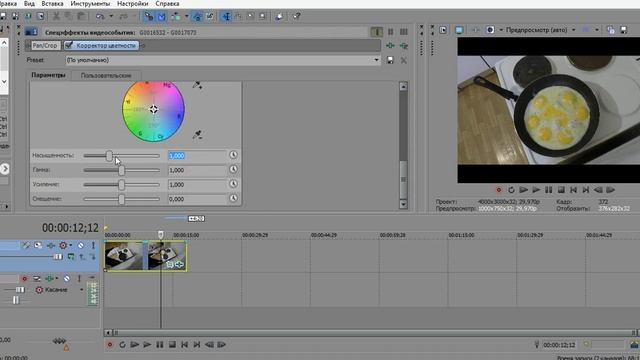Adjust the Гамма slider handle
Image resolution: width=640 pixels, height=360 pixels.
121,170
